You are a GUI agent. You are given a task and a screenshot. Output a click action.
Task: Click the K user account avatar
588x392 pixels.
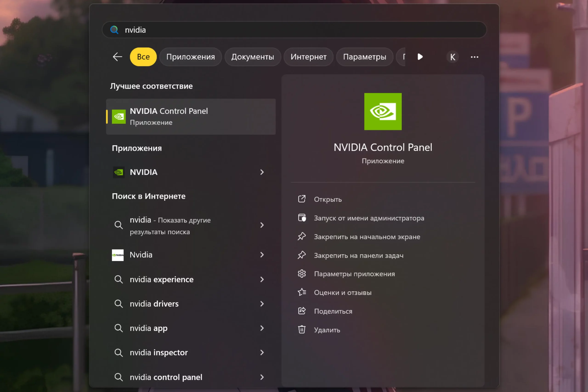click(x=452, y=57)
